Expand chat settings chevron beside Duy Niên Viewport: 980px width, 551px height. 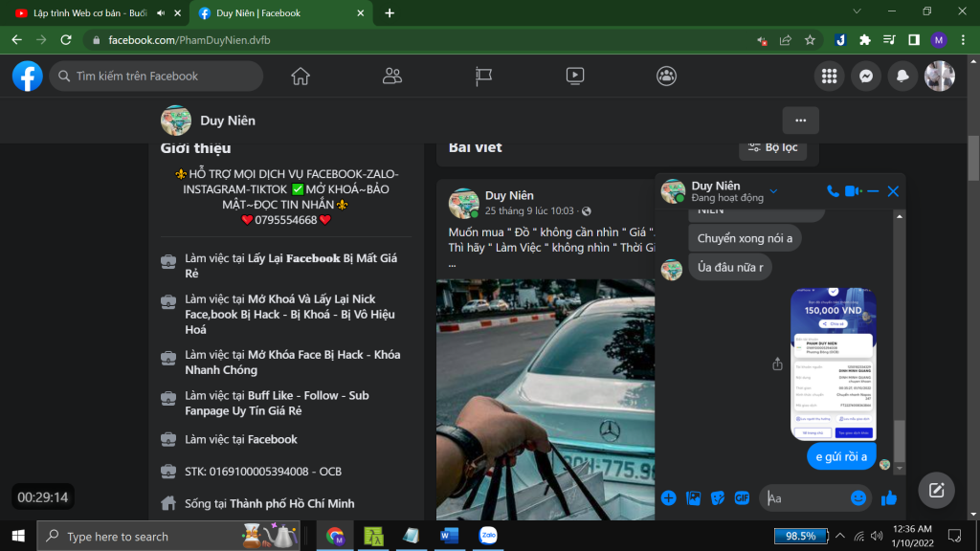774,191
